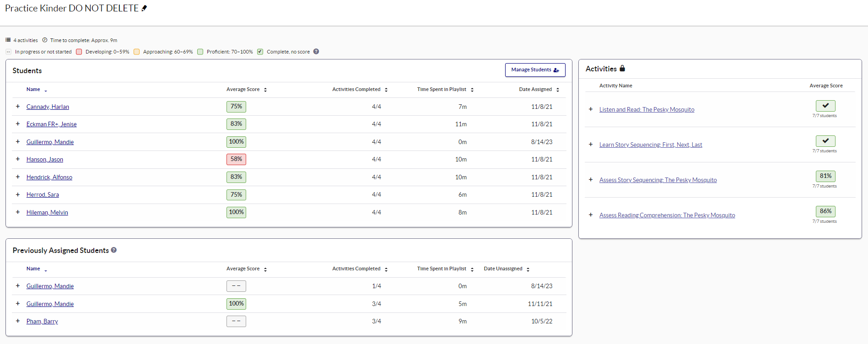This screenshot has width=868, height=344.
Task: Open Hileman, Melvin student link
Action: click(47, 212)
